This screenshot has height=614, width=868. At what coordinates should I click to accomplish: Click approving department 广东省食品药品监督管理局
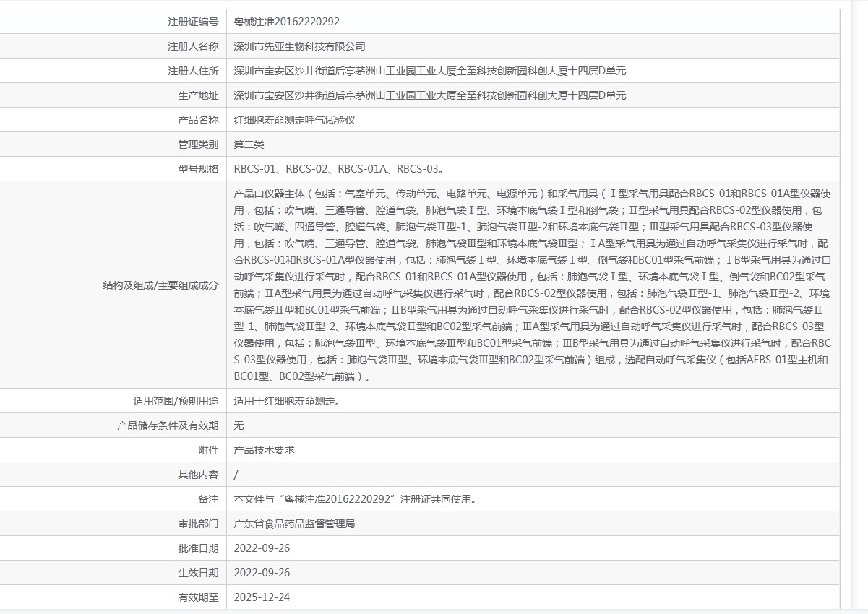pos(294,524)
